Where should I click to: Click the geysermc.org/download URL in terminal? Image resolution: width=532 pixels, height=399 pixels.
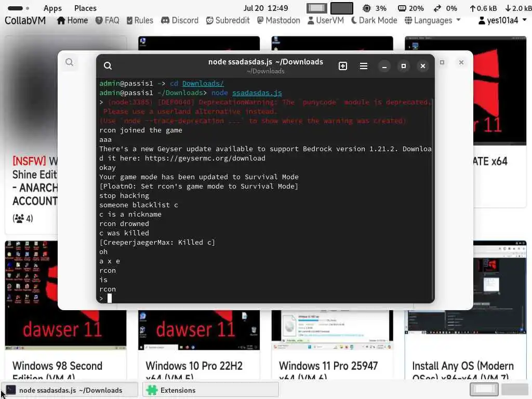(205, 158)
